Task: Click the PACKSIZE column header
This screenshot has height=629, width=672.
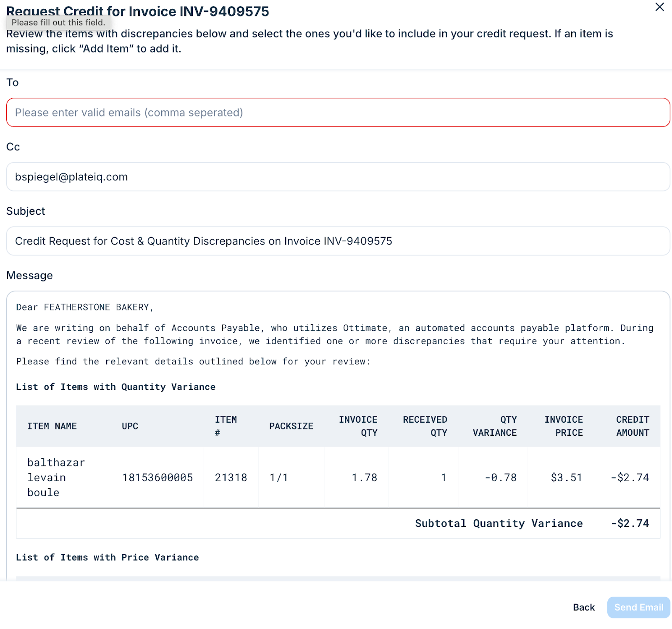Action: tap(291, 426)
